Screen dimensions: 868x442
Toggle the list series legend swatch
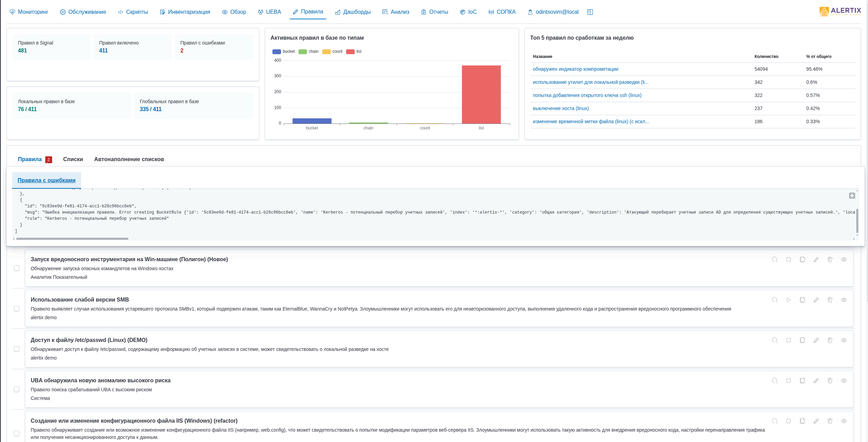(350, 52)
